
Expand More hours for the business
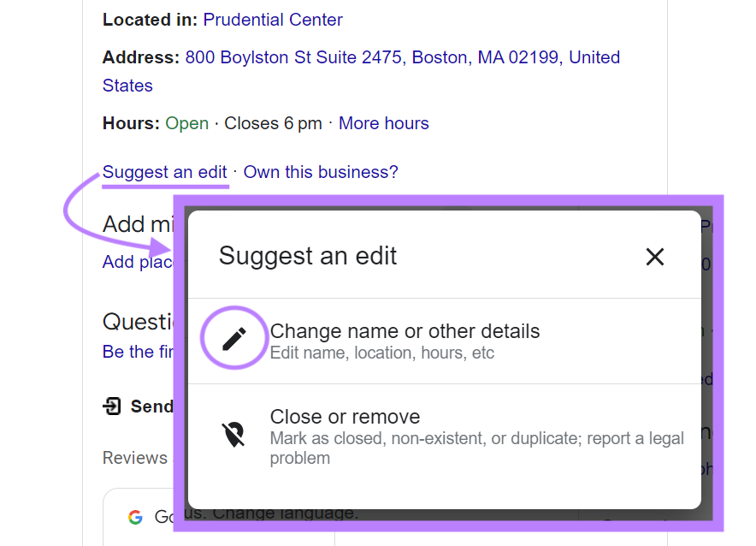383,122
